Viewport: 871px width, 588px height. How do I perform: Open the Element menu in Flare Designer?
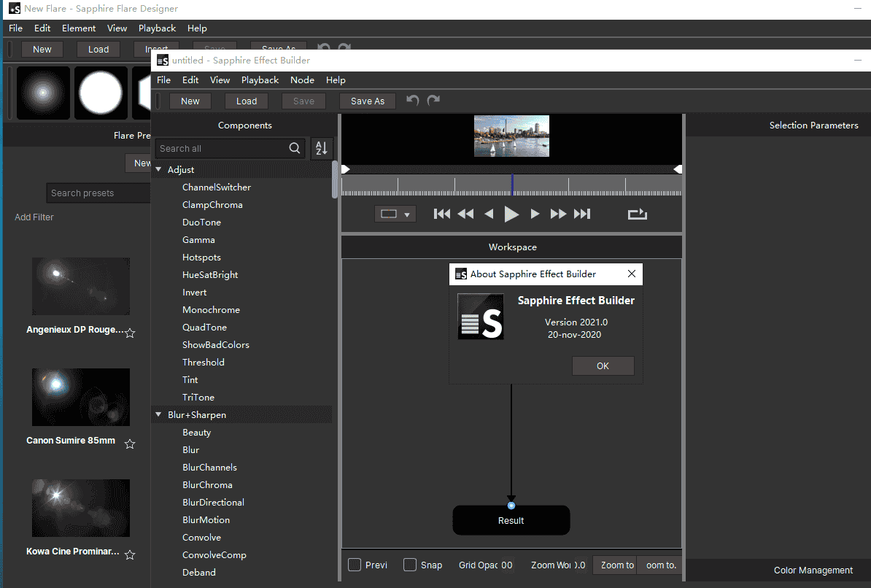[x=79, y=28]
